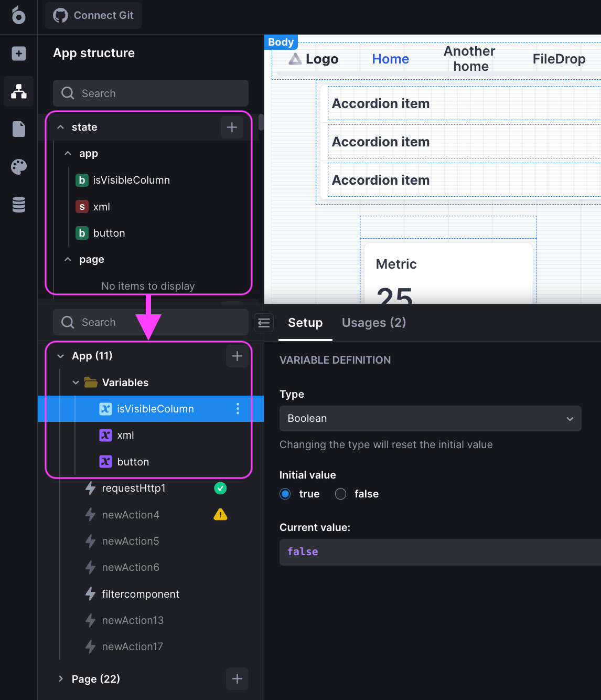Select the Metric card on canvas
The height and width of the screenshot is (700, 601).
(x=448, y=273)
